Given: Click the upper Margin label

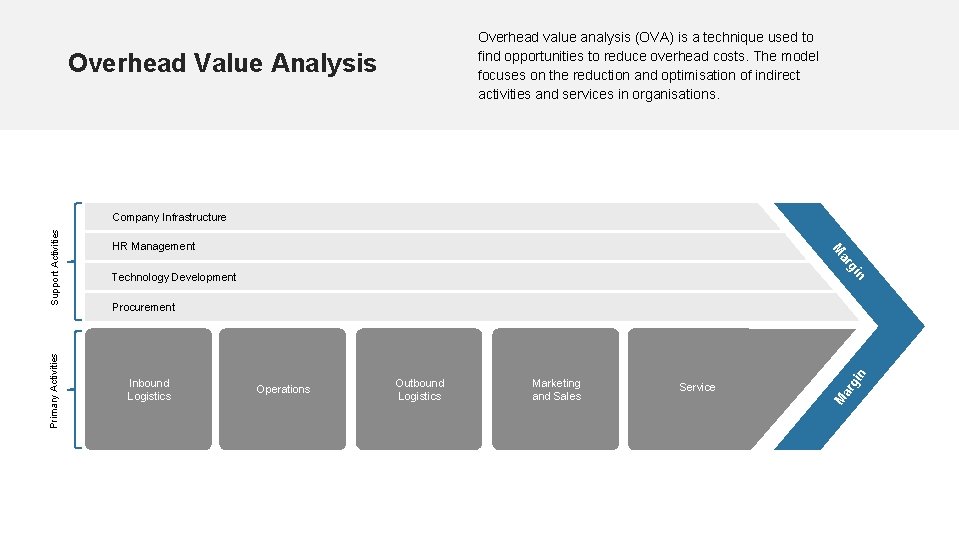Looking at the screenshot, I should point(848,262).
